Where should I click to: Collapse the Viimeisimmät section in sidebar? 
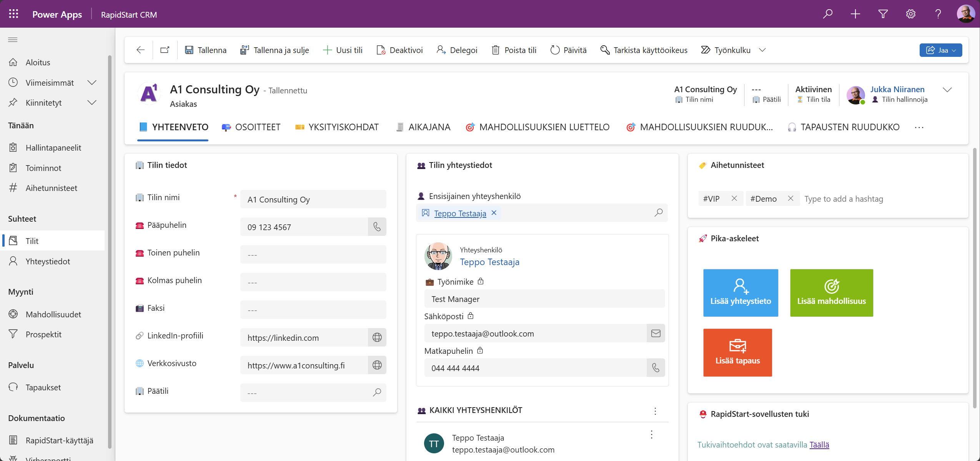pyautogui.click(x=92, y=82)
